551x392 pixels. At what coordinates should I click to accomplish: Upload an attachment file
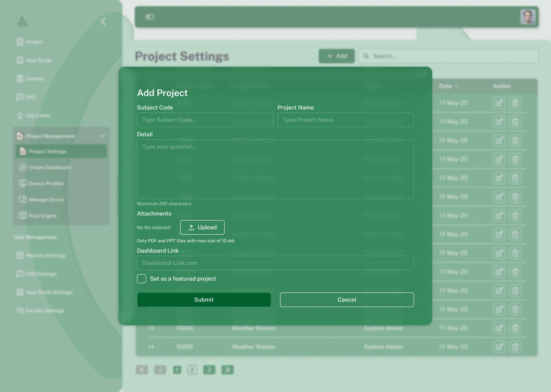202,227
